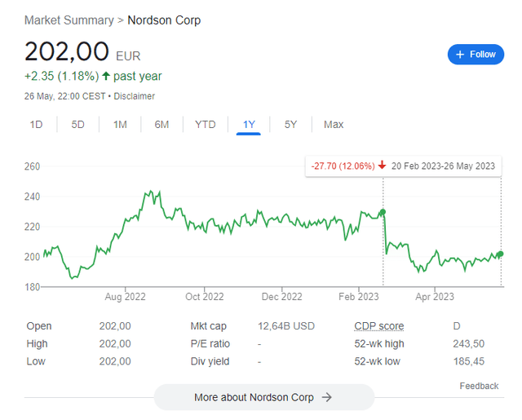Click the chart marker dot at 20 Feb 2023
This screenshot has width=522, height=420.
point(383,212)
